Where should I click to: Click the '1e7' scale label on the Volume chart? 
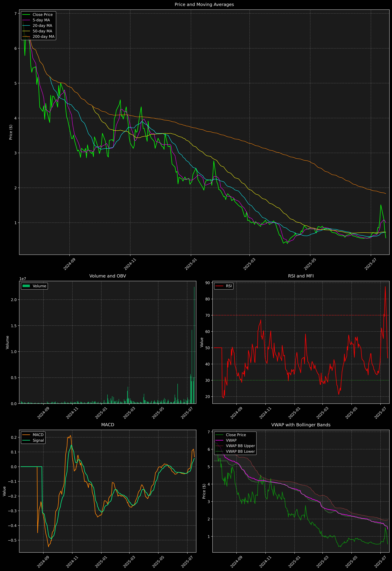click(23, 279)
